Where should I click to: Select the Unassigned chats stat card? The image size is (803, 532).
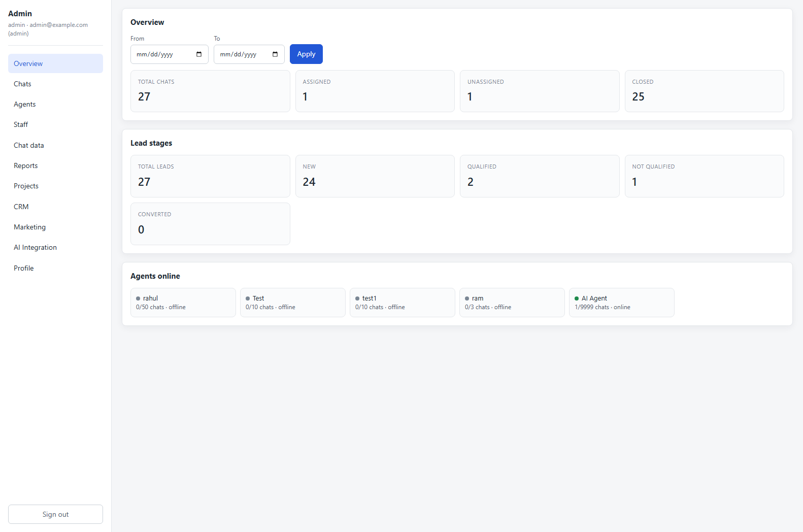(x=540, y=91)
